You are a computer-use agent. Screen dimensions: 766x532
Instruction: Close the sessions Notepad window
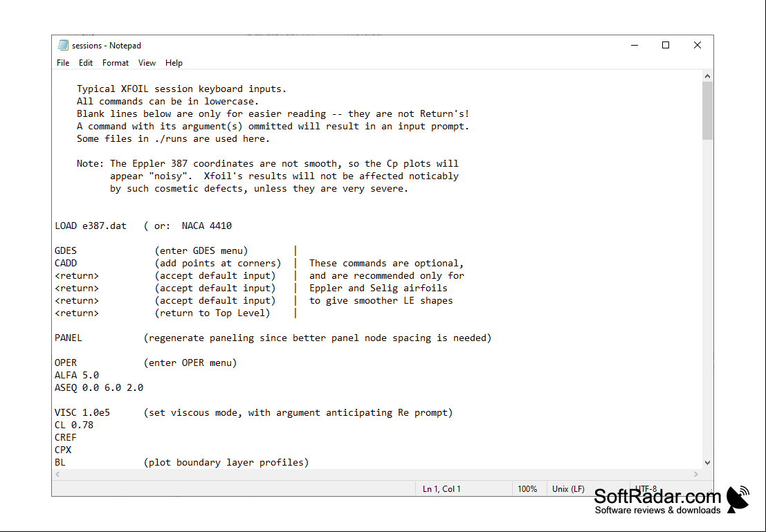697,46
